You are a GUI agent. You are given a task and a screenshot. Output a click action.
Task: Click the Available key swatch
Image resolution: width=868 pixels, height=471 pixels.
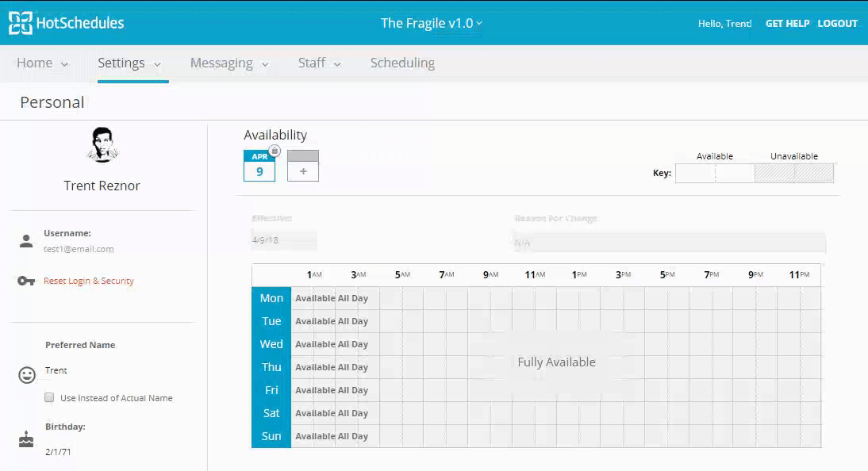pyautogui.click(x=715, y=173)
